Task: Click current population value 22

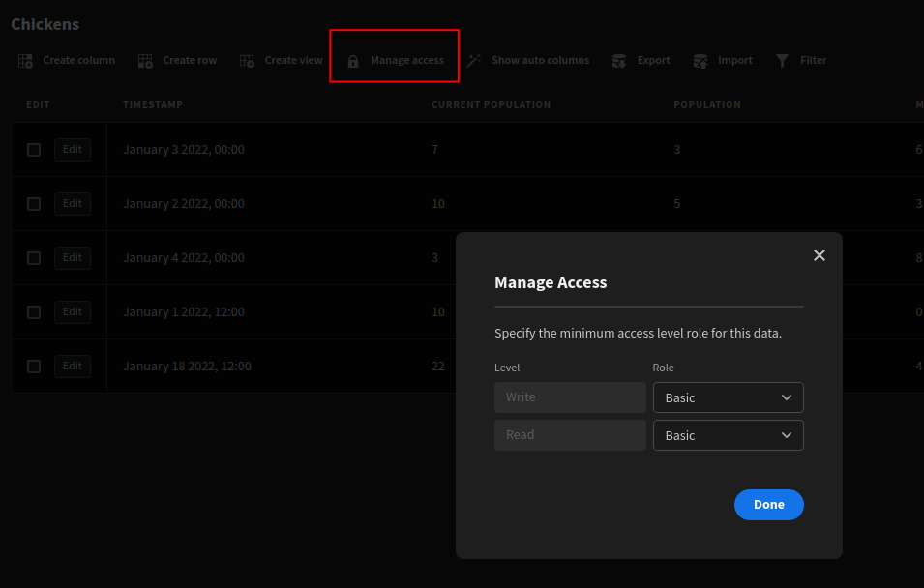Action: (438, 367)
